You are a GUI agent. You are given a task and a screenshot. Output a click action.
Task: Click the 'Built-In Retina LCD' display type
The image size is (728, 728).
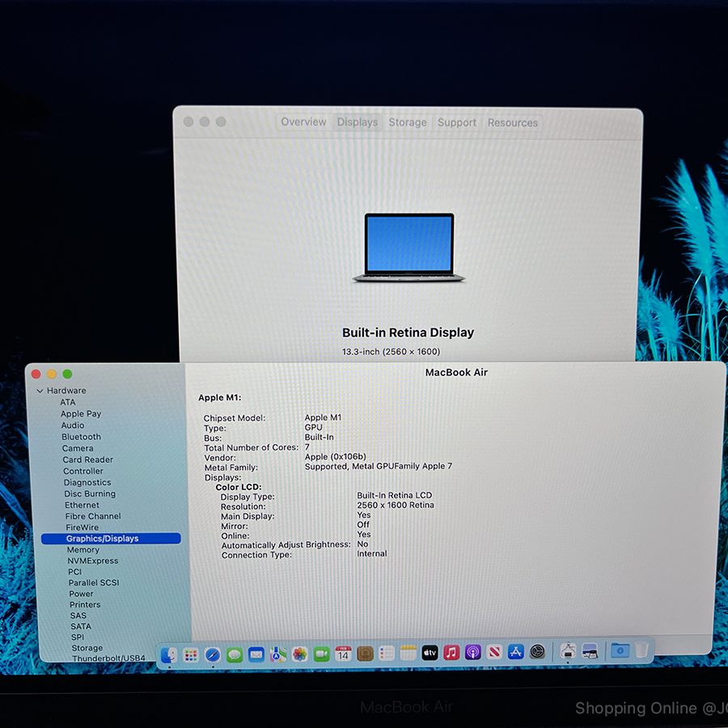[x=394, y=495]
